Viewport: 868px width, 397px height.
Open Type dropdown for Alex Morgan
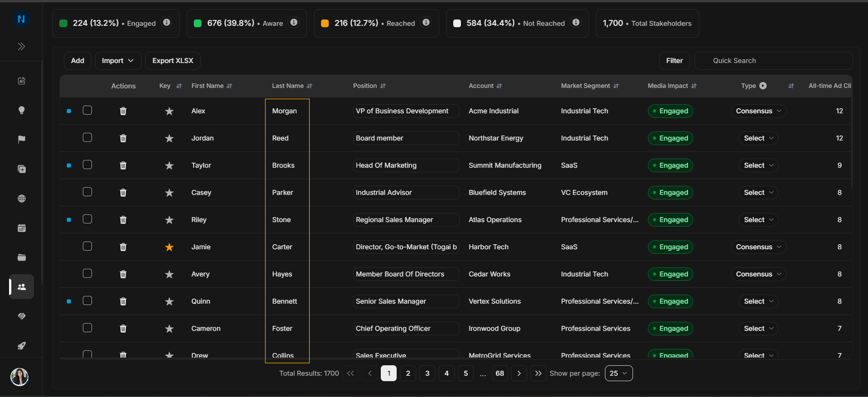pos(758,111)
